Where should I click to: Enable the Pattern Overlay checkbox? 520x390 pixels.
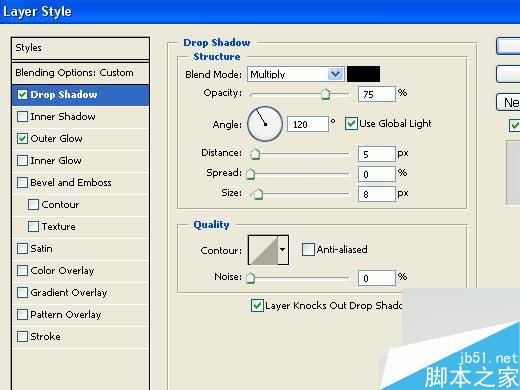point(22,315)
